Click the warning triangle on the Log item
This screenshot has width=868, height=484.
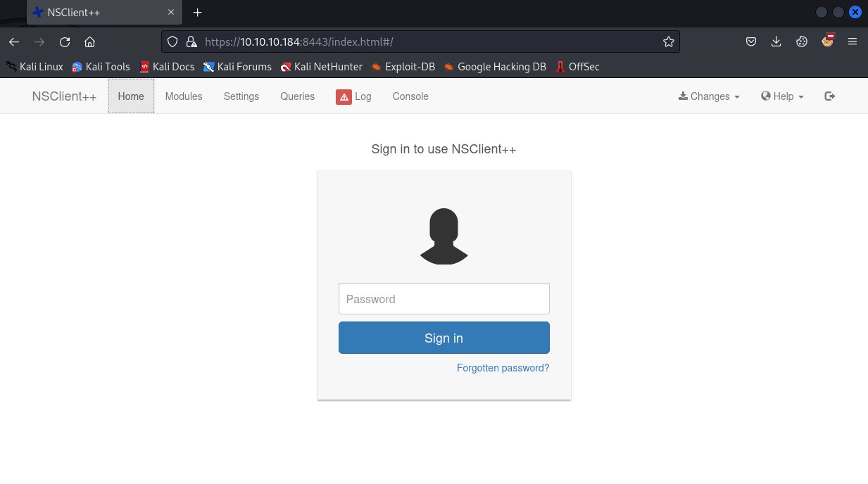click(x=344, y=96)
